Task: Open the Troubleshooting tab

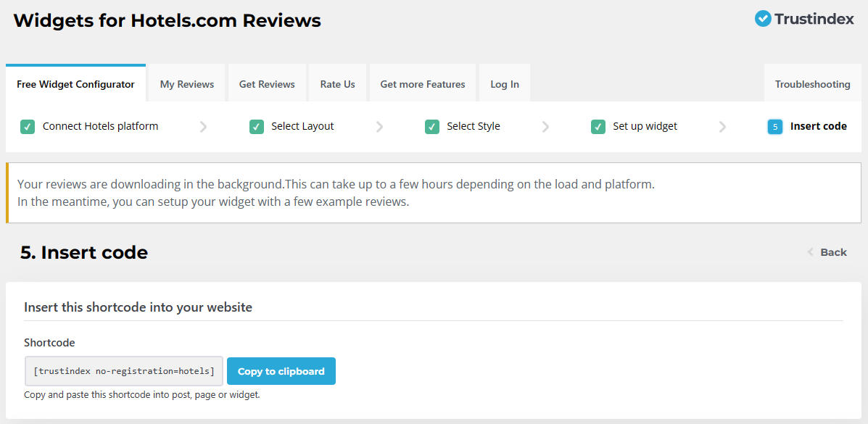Action: [812, 83]
